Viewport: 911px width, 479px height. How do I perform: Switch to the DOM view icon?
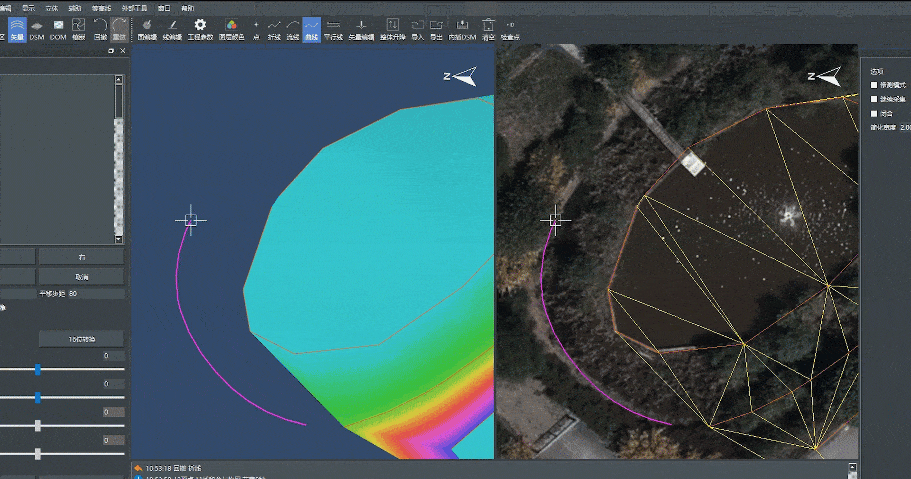click(x=58, y=27)
